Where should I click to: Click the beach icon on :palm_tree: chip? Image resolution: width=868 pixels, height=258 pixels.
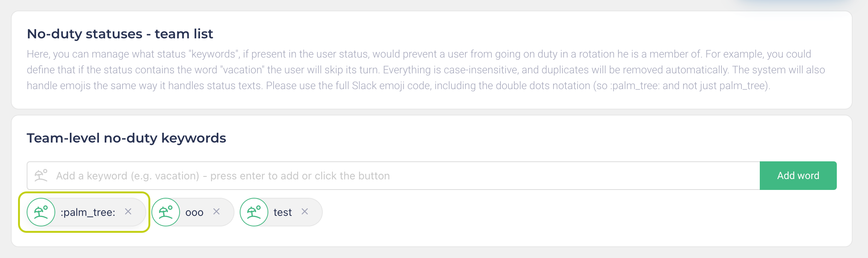pos(41,212)
